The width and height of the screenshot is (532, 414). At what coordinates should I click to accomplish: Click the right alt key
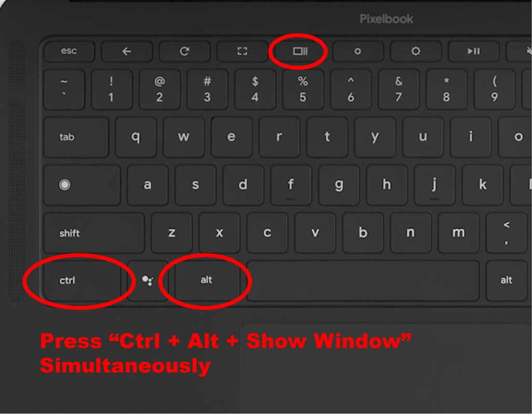[506, 281]
